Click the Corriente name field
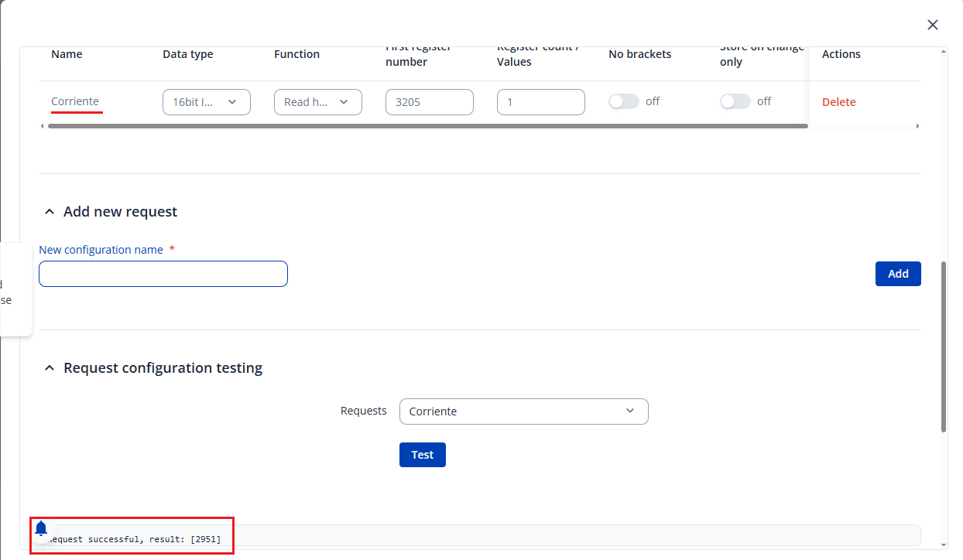The image size is (963, 560). tap(76, 101)
